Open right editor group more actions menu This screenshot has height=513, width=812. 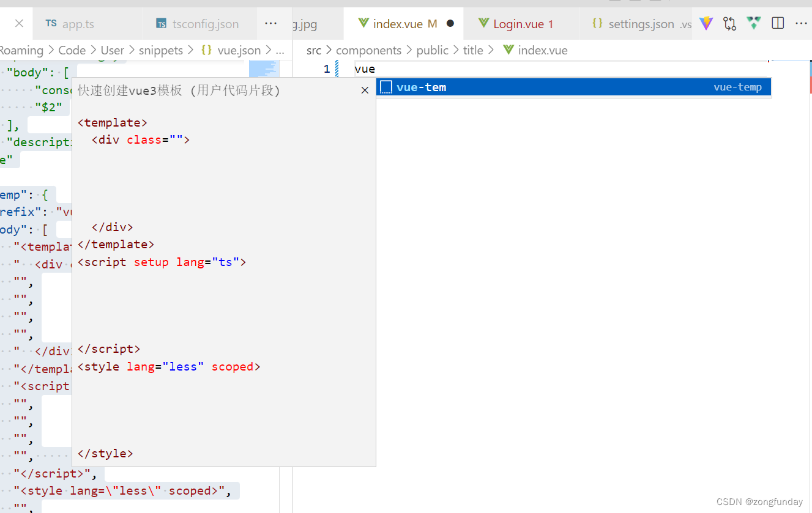801,23
